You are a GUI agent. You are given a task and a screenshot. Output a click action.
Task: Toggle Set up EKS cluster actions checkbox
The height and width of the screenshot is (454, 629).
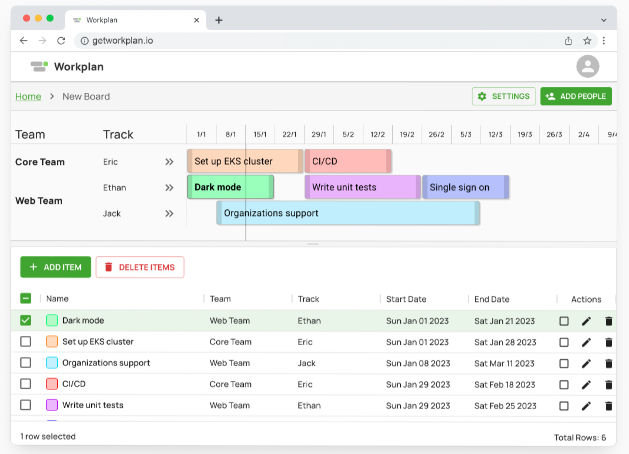[x=564, y=342]
